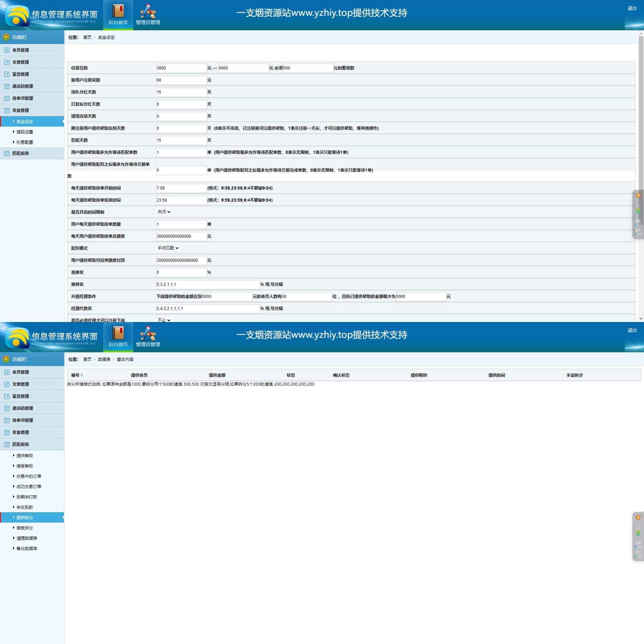Click 手动拆分 column header
Screen dimensions: 644x644
574,375
